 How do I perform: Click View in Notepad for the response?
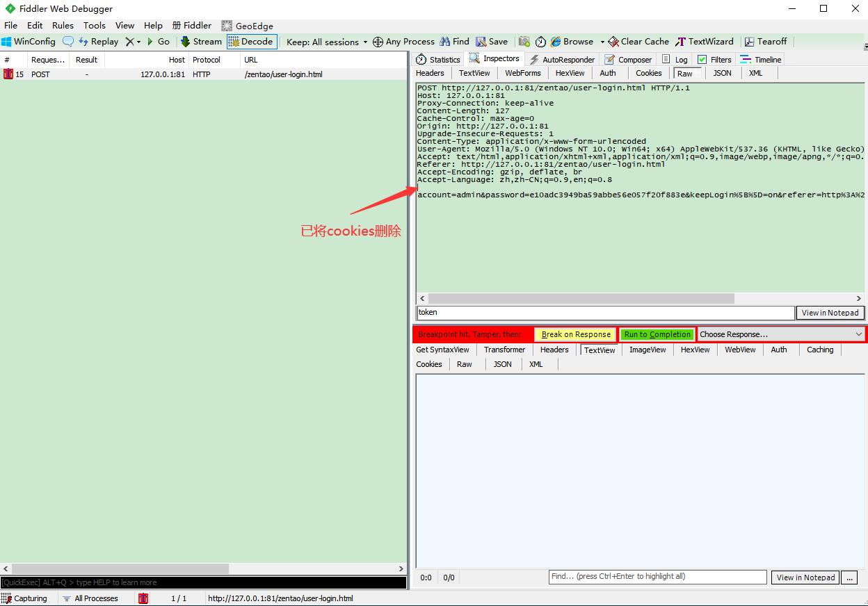(x=805, y=578)
